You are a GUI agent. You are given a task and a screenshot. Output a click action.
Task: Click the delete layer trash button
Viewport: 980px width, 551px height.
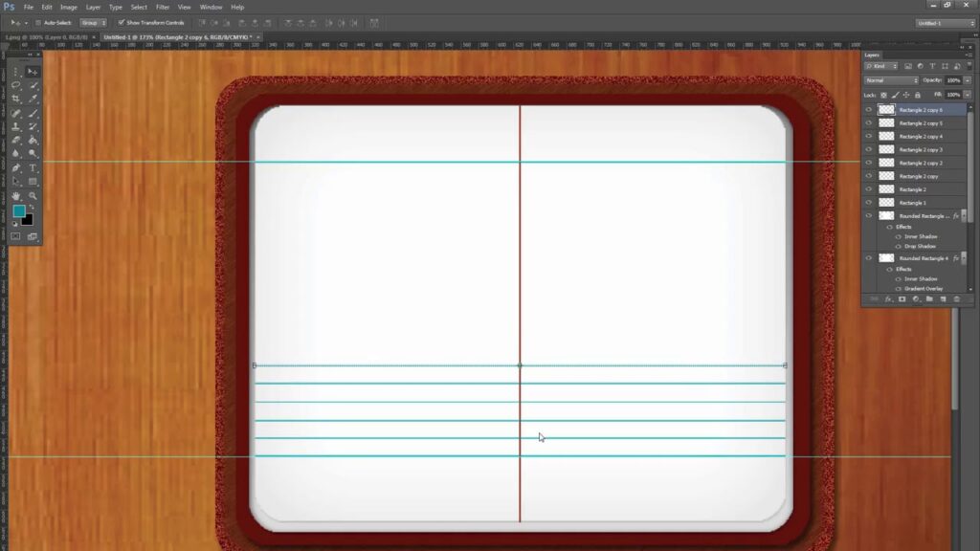pyautogui.click(x=956, y=298)
